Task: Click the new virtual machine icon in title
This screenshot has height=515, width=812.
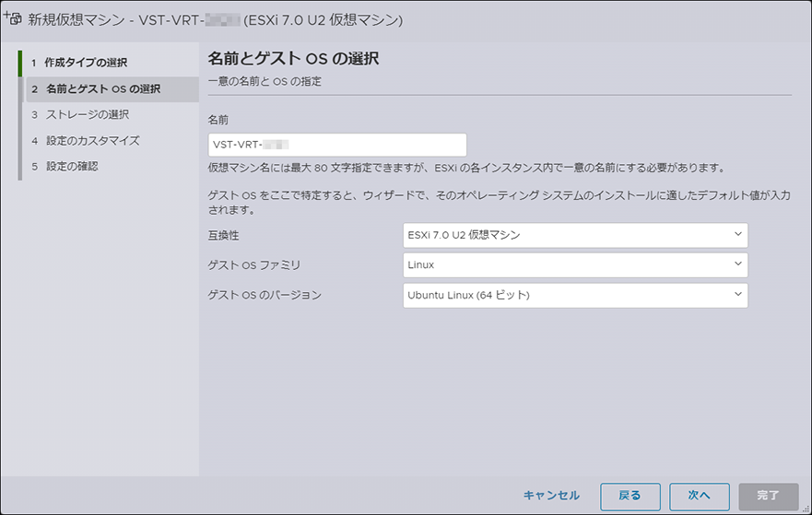Action: click(x=12, y=18)
